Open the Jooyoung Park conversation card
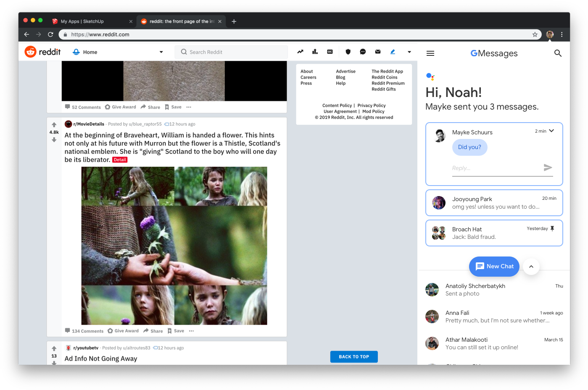Image resolution: width=588 pixels, height=390 pixels. [494, 203]
